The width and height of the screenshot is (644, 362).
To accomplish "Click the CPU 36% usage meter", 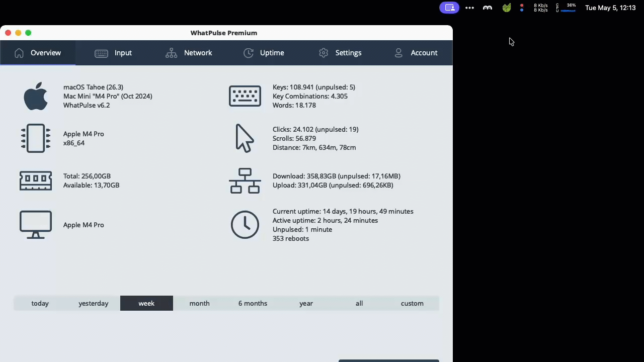I will [x=567, y=8].
